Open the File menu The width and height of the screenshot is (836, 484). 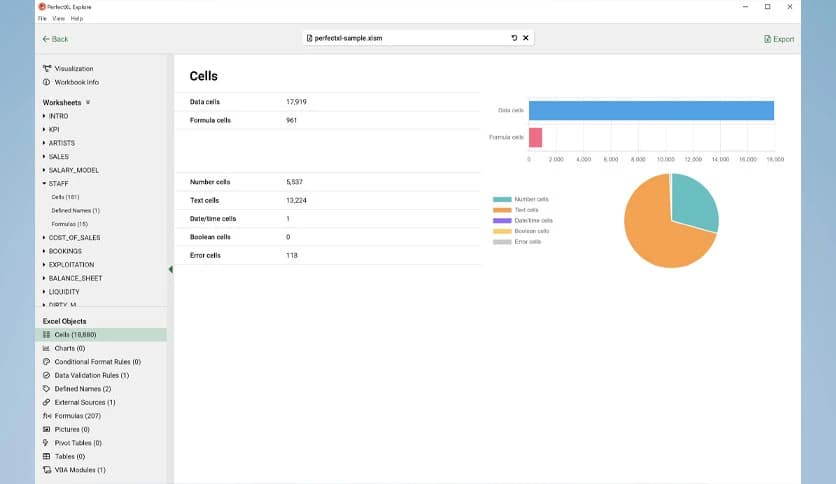[42, 19]
